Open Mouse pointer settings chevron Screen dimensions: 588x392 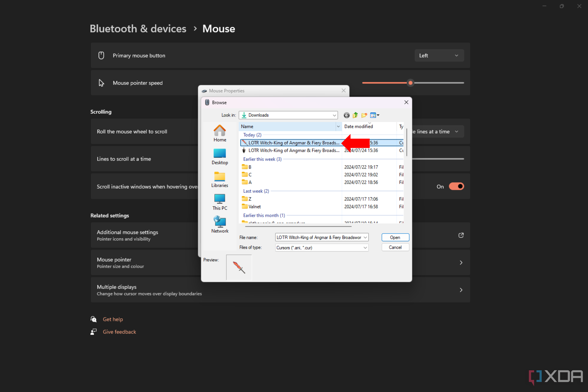461,262
